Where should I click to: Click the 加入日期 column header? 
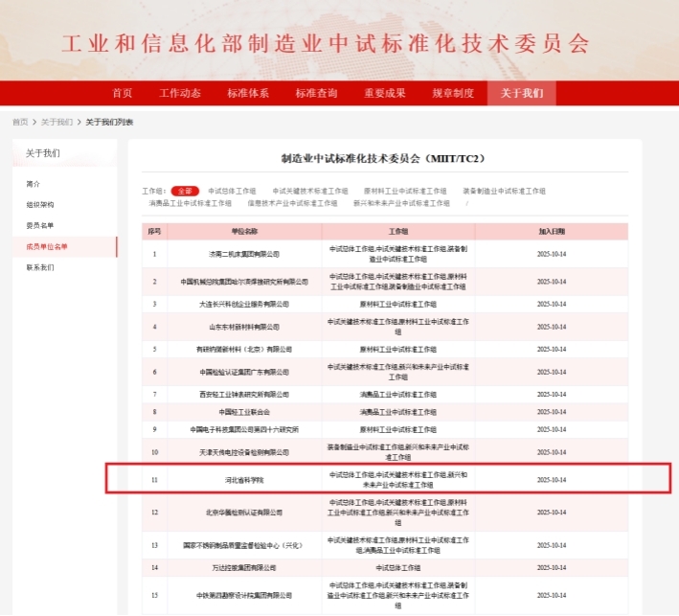point(552,231)
